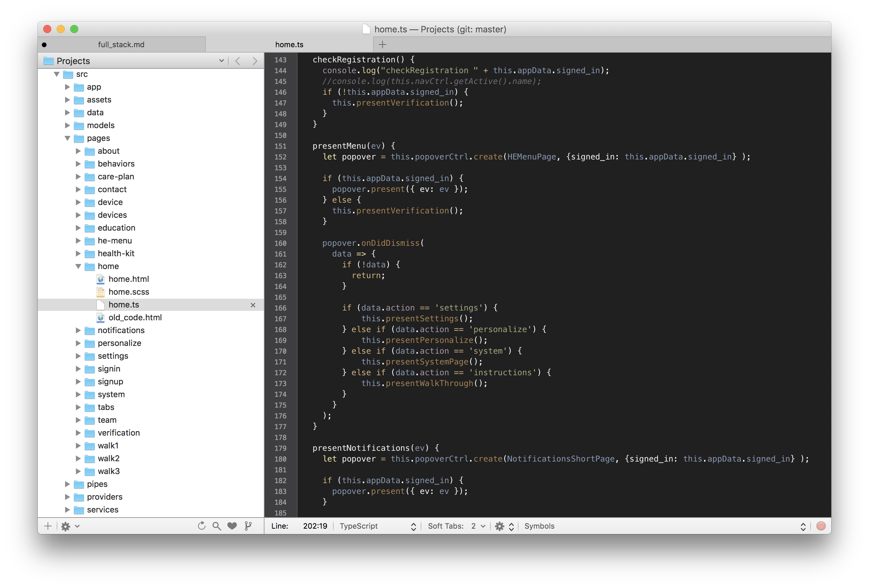
Task: Open sidebar search with the magnifier icon
Action: (x=217, y=526)
